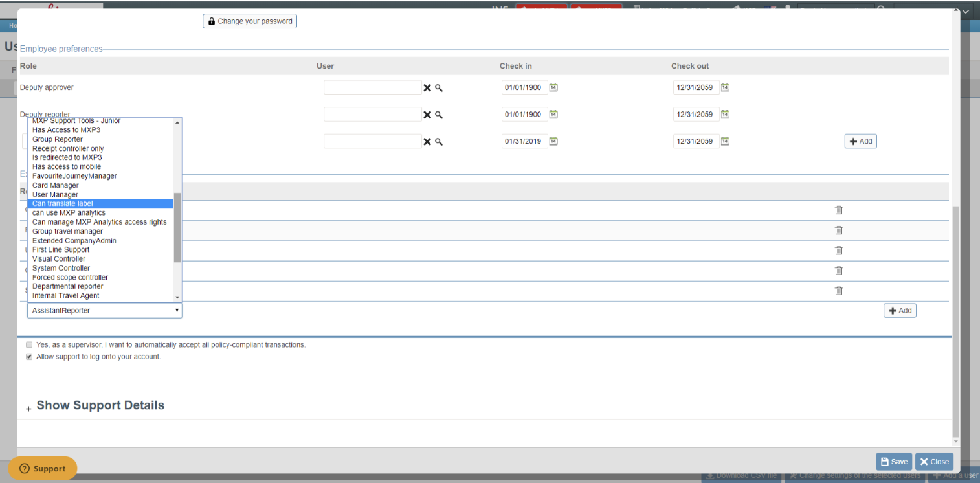
Task: Delete the first role with trash icon
Action: point(838,210)
